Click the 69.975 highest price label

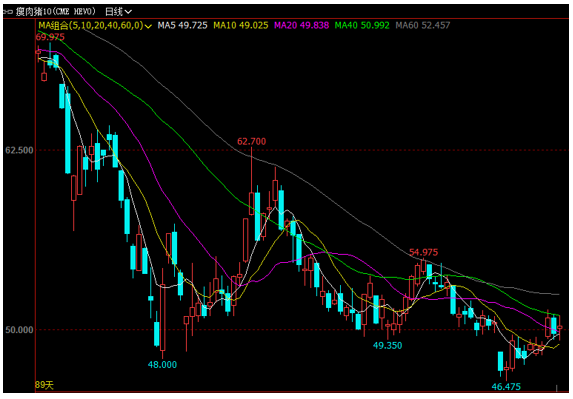pos(50,37)
